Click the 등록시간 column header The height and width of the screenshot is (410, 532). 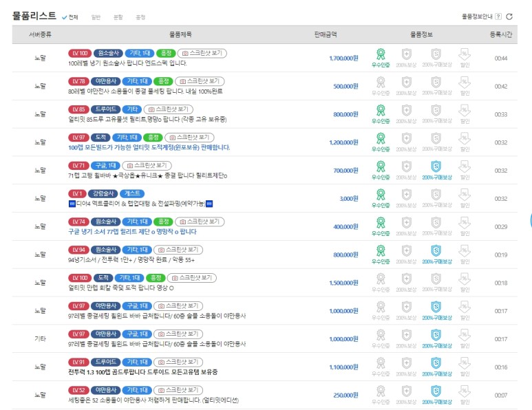point(501,34)
